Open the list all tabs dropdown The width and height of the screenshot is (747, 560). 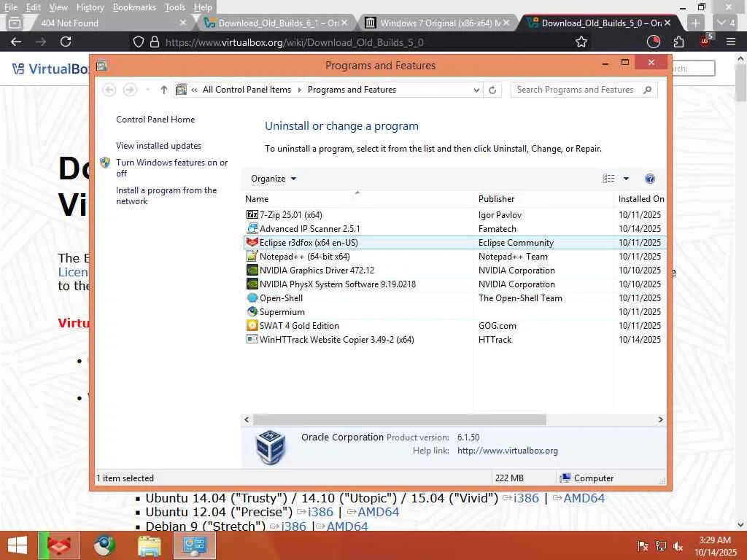click(725, 23)
